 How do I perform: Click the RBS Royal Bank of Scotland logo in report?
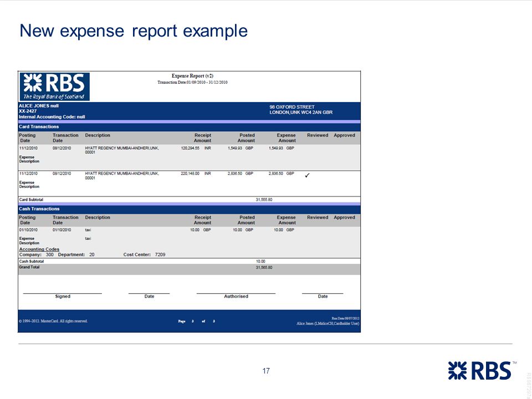[x=55, y=86]
